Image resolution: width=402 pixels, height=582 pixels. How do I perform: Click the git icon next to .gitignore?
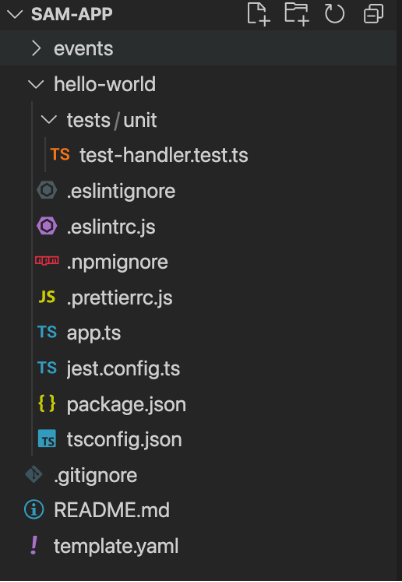pyautogui.click(x=34, y=475)
